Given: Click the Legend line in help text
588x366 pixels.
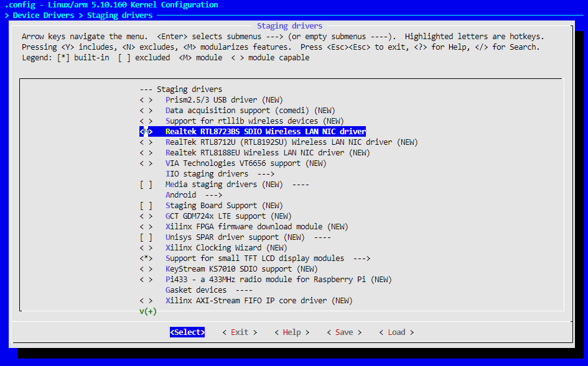Looking at the screenshot, I should pos(166,58).
